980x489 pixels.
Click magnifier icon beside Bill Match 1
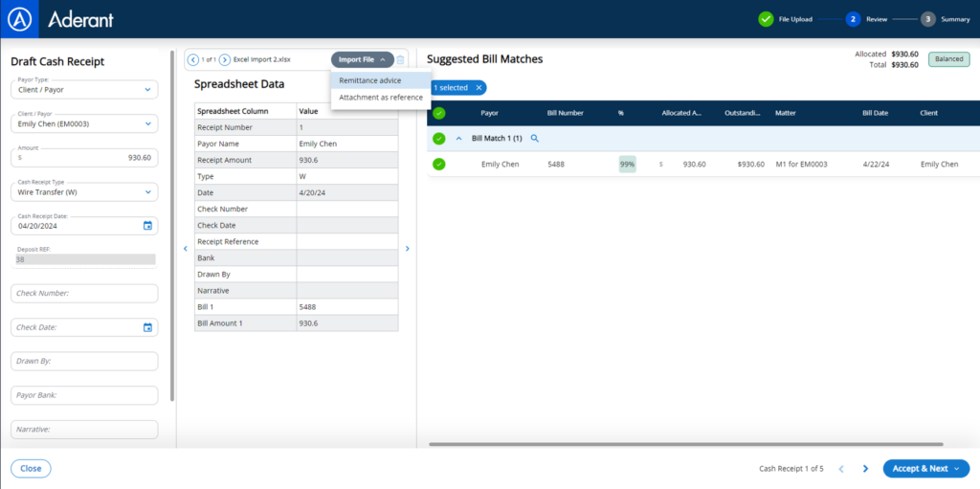(x=534, y=138)
